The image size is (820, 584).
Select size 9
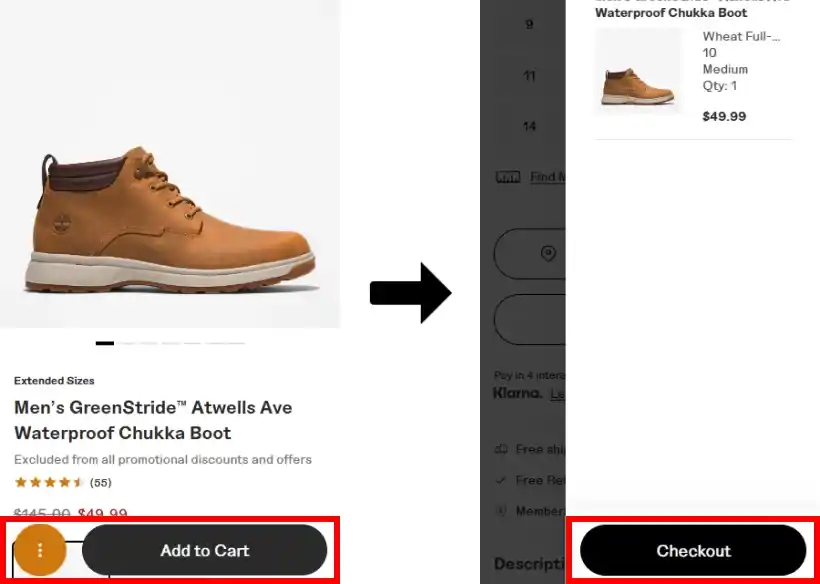(x=530, y=24)
